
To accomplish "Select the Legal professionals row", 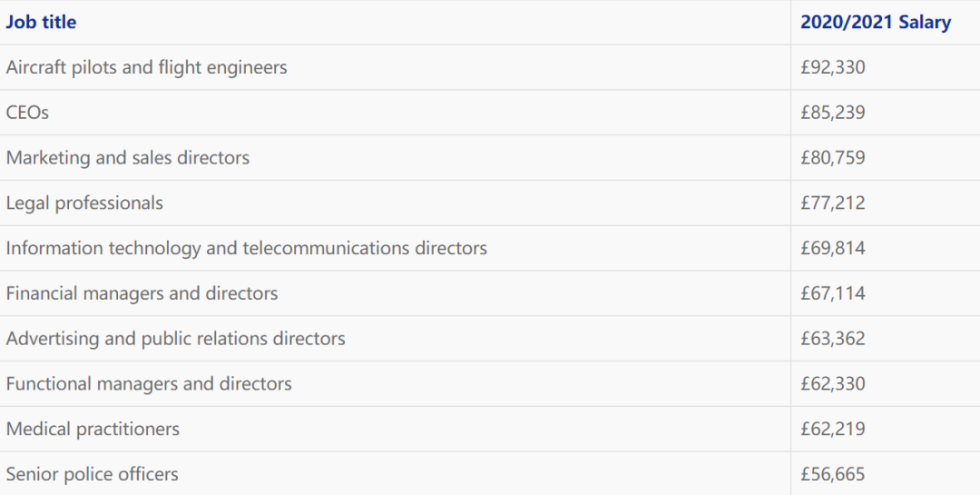I will tap(490, 203).
